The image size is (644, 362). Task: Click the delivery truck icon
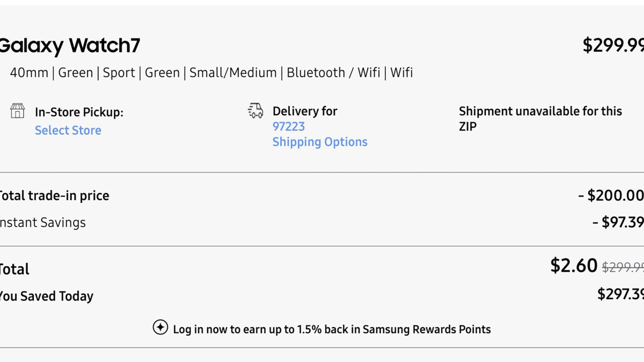click(x=255, y=111)
